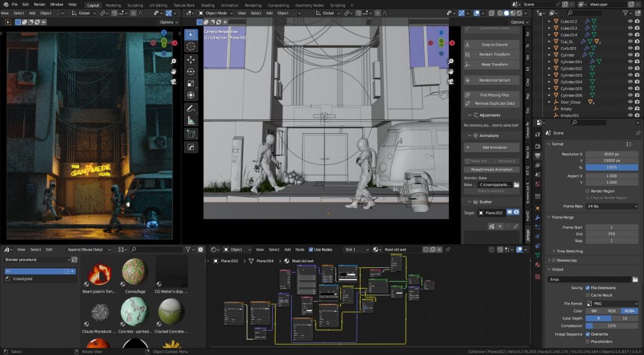Adjust resolution percentage 100% slider
The image size is (644, 355).
(612, 168)
